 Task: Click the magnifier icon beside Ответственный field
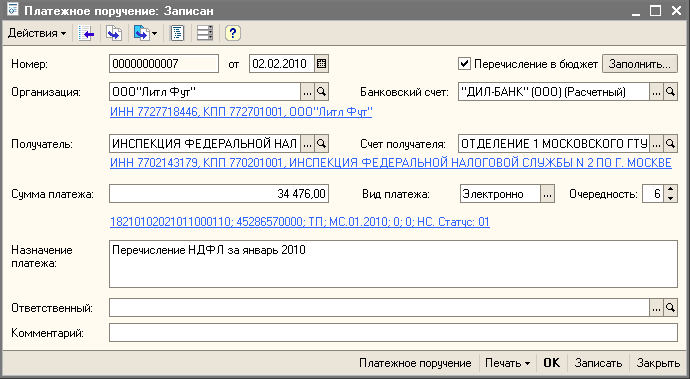(x=670, y=308)
